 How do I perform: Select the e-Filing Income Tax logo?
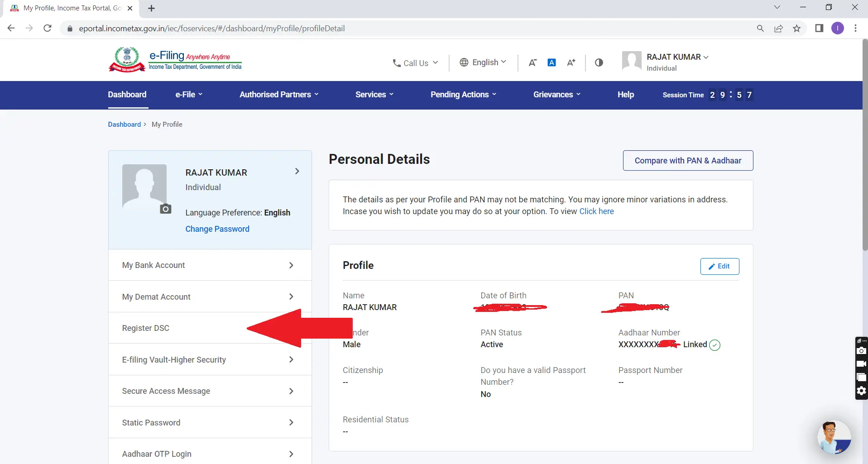coord(175,59)
